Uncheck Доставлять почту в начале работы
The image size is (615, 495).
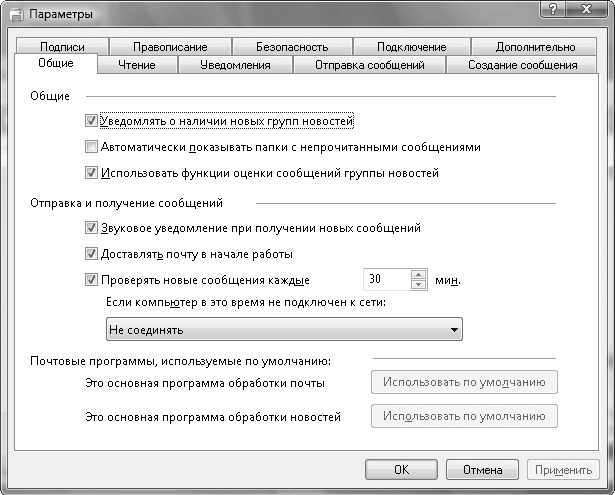[x=92, y=254]
